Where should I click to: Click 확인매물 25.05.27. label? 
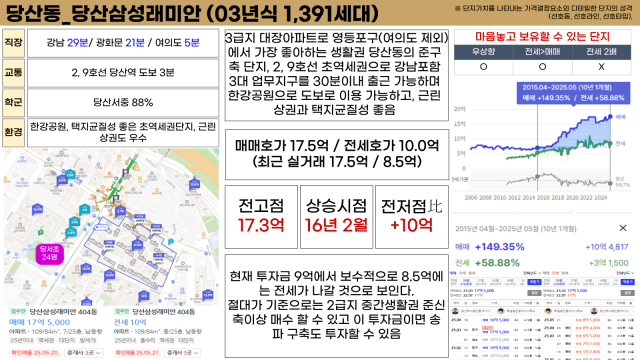(139, 353)
